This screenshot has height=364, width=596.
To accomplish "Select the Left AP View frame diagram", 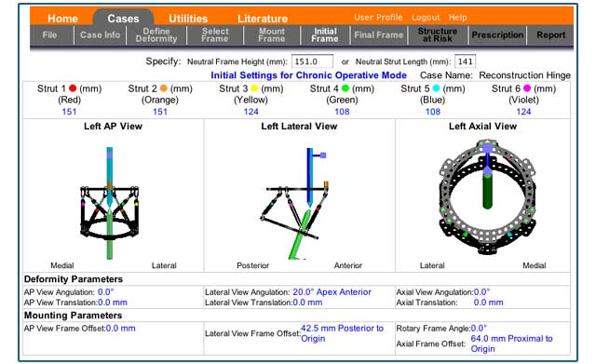I will 110,203.
